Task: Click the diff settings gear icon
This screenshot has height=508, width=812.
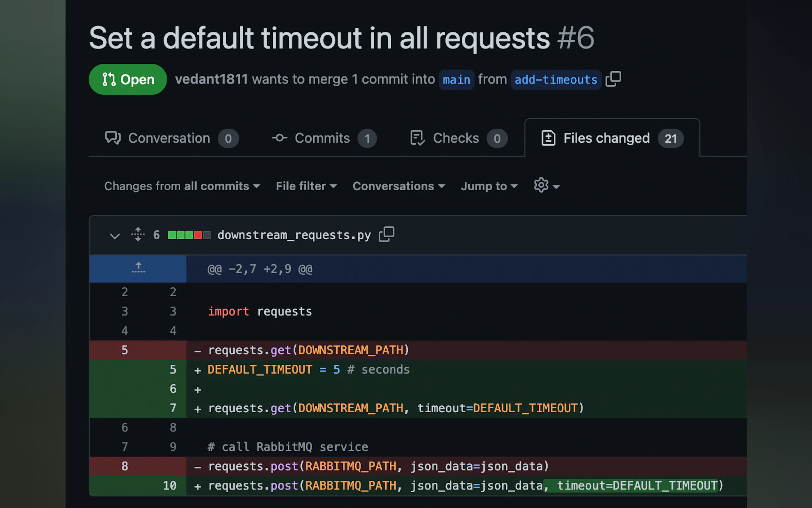Action: (x=541, y=185)
